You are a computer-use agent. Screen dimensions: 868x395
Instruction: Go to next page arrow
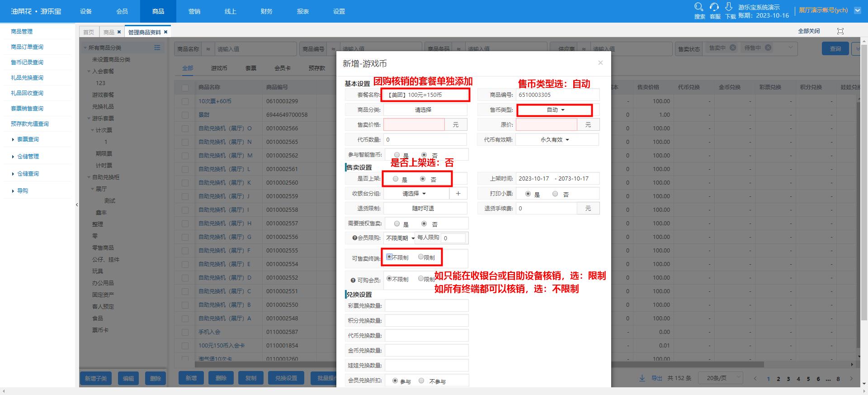(x=851, y=378)
